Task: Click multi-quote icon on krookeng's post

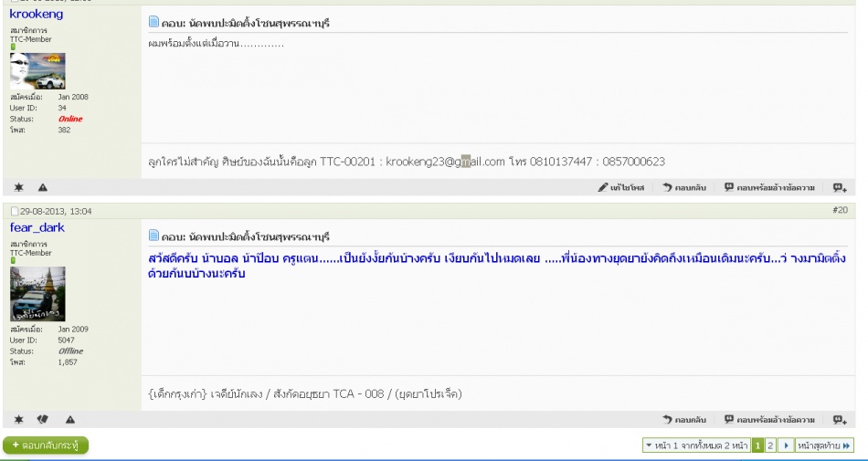Action: pos(839,187)
